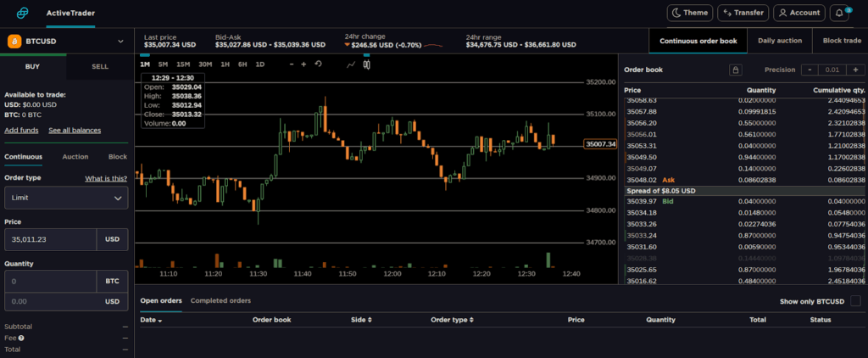
Task: Set chart interval to 1D
Action: pos(259,64)
